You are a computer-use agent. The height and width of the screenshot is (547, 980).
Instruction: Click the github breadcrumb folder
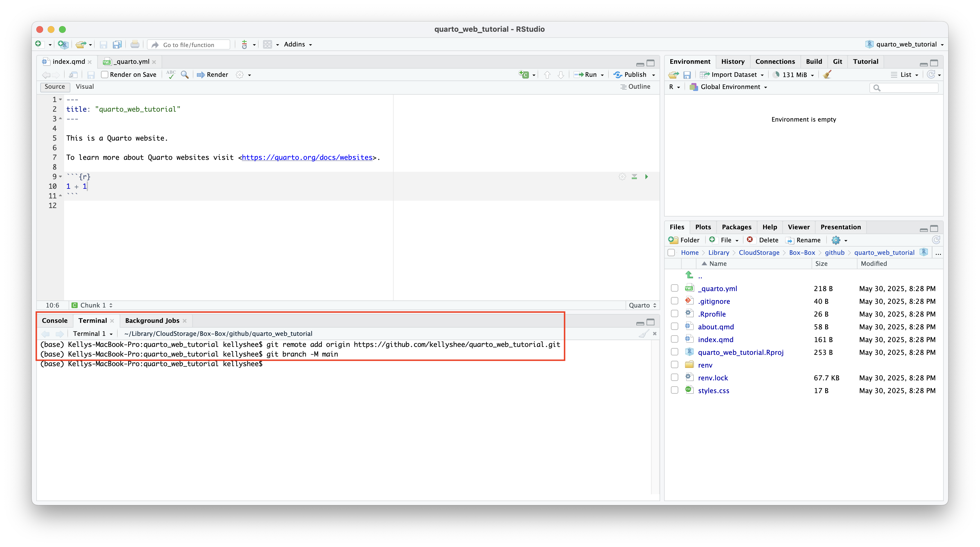click(x=834, y=253)
